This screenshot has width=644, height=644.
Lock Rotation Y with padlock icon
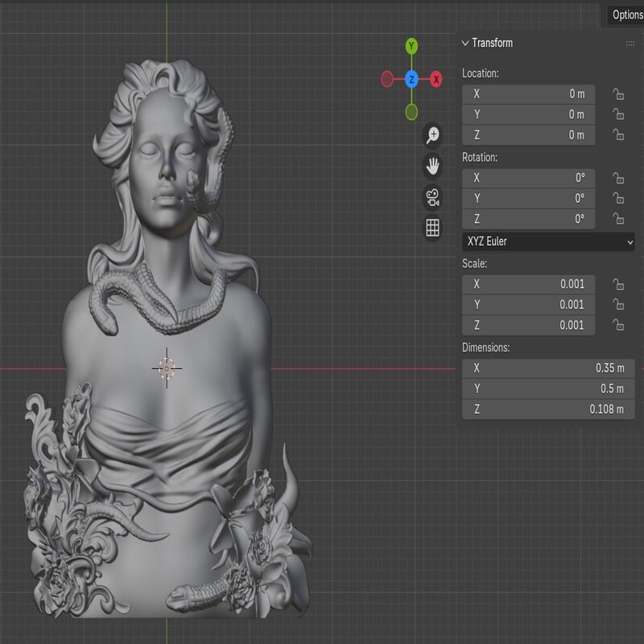coord(618,198)
